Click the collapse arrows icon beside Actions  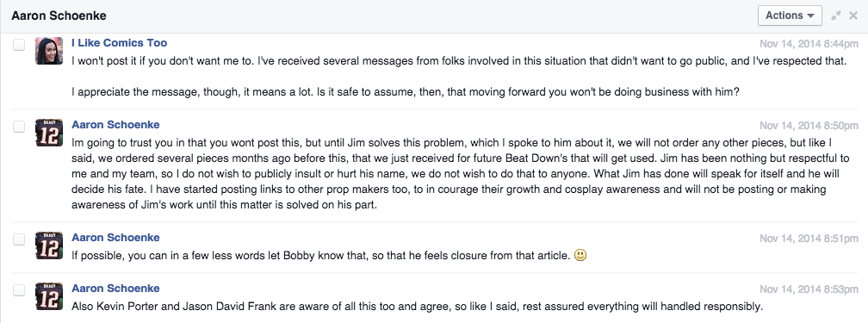836,16
